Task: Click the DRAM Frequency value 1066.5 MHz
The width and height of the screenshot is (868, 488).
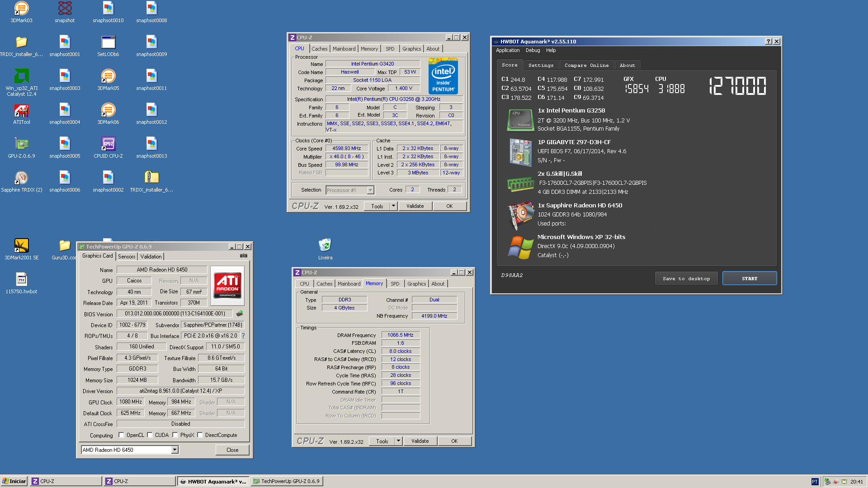Action: click(x=401, y=335)
